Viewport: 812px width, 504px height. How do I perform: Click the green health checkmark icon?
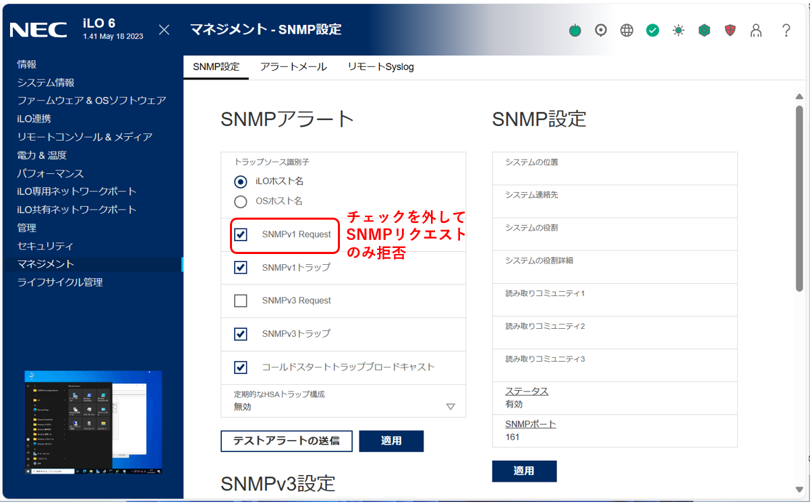tap(652, 30)
